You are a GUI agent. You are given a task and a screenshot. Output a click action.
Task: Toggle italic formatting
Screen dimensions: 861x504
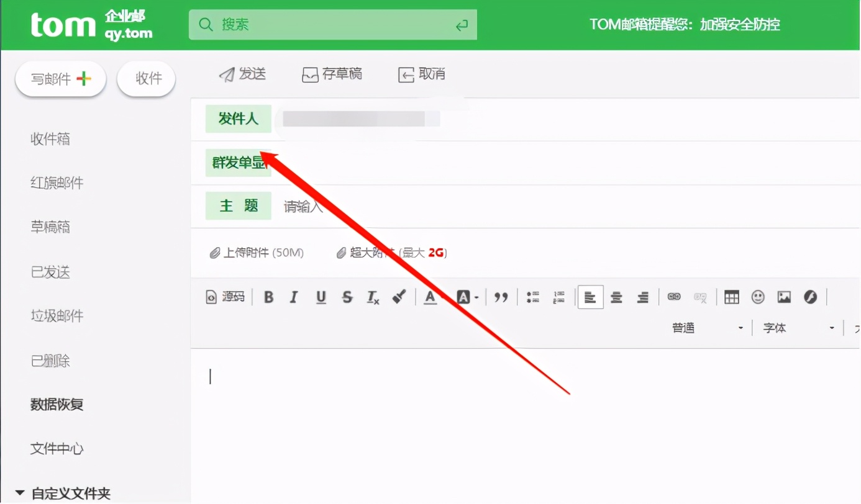point(294,297)
